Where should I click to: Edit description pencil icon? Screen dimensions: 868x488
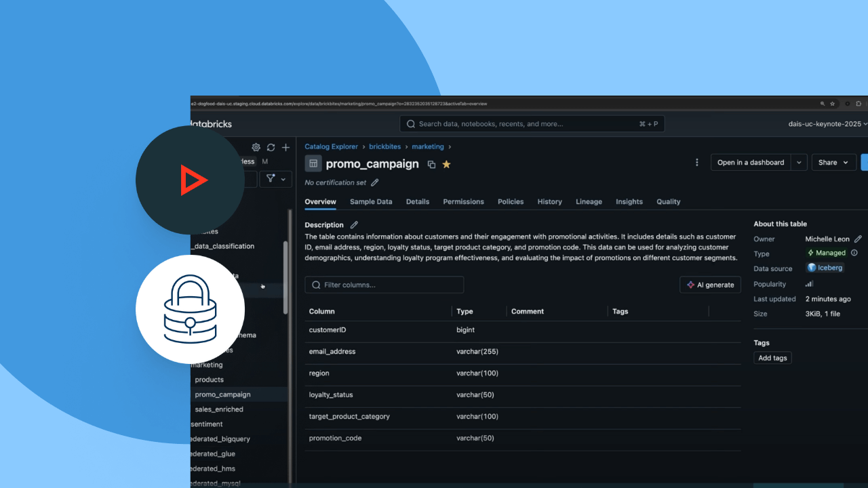tap(354, 225)
